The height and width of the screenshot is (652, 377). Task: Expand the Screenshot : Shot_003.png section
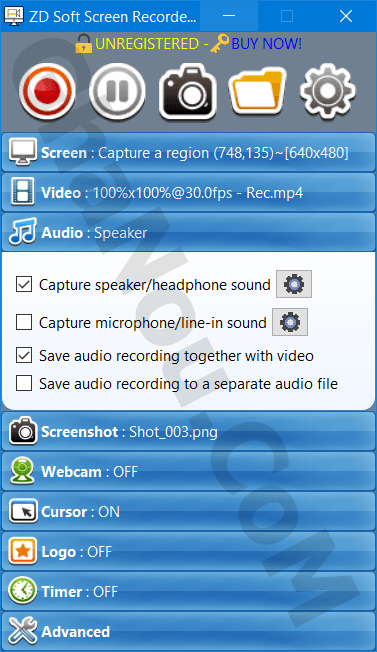[188, 432]
